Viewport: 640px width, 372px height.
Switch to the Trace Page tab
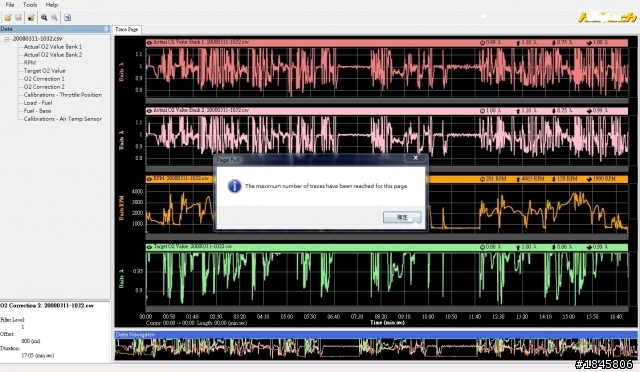(x=127, y=30)
